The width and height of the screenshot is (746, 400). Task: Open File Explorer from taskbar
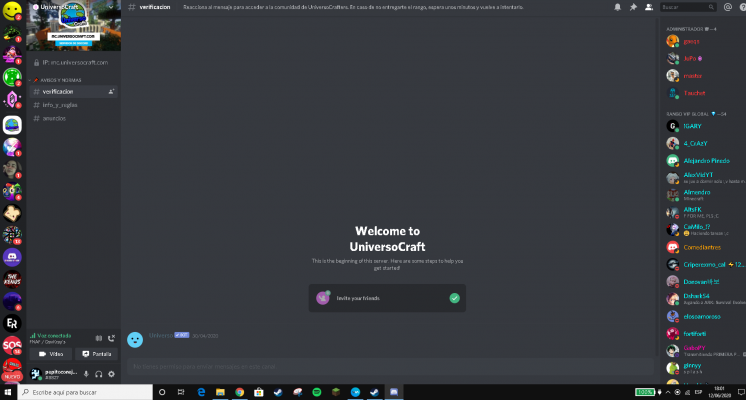click(x=220, y=392)
